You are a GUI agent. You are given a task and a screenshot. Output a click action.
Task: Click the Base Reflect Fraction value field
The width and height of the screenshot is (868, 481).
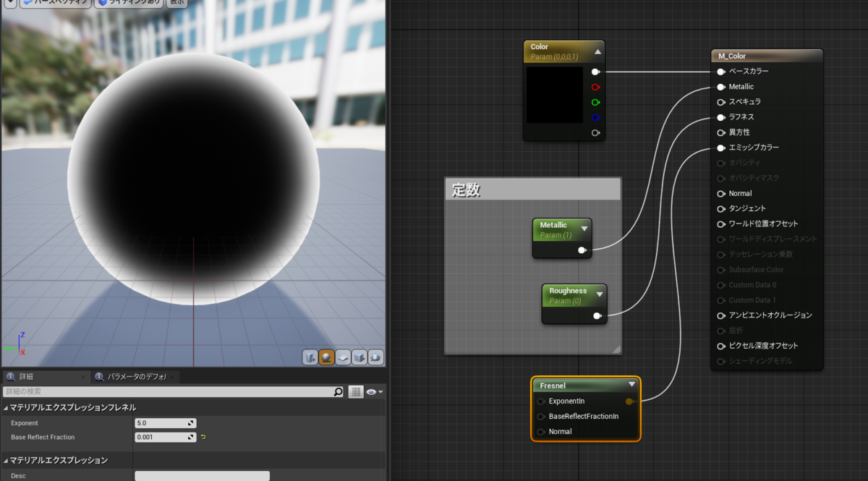165,437
